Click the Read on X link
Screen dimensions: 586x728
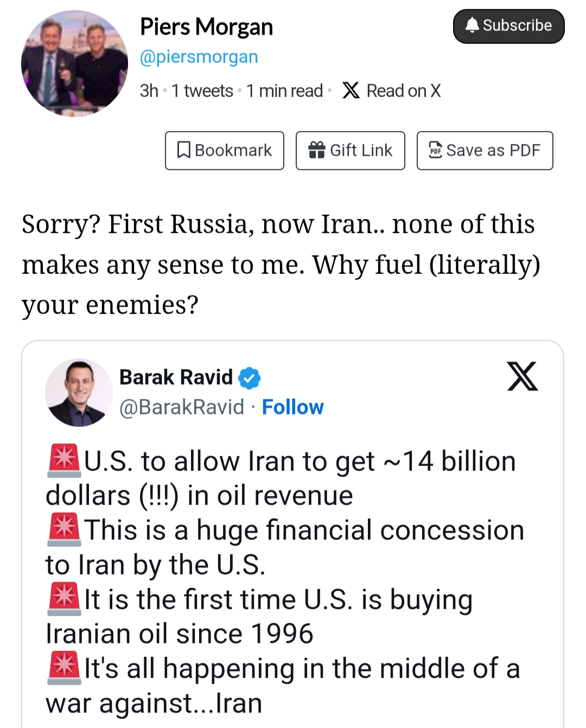403,91
